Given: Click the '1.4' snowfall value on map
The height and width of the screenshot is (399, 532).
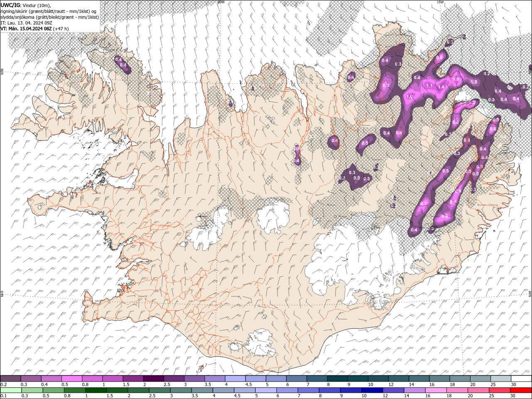Looking at the screenshot, I should click(x=441, y=87).
